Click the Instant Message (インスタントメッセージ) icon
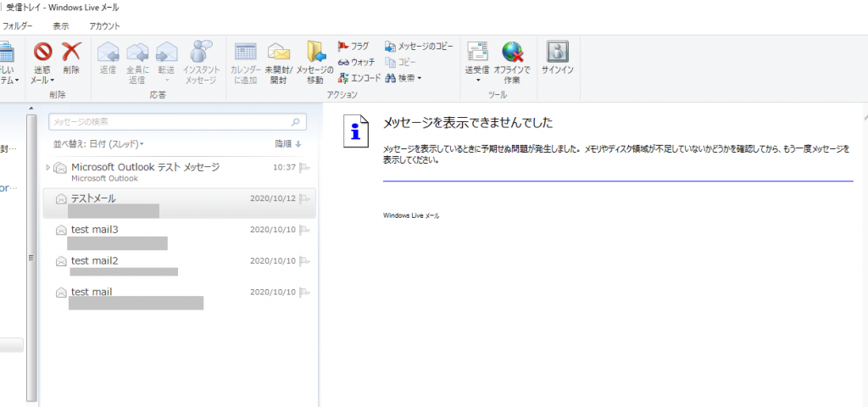This screenshot has width=868, height=407. point(200,52)
